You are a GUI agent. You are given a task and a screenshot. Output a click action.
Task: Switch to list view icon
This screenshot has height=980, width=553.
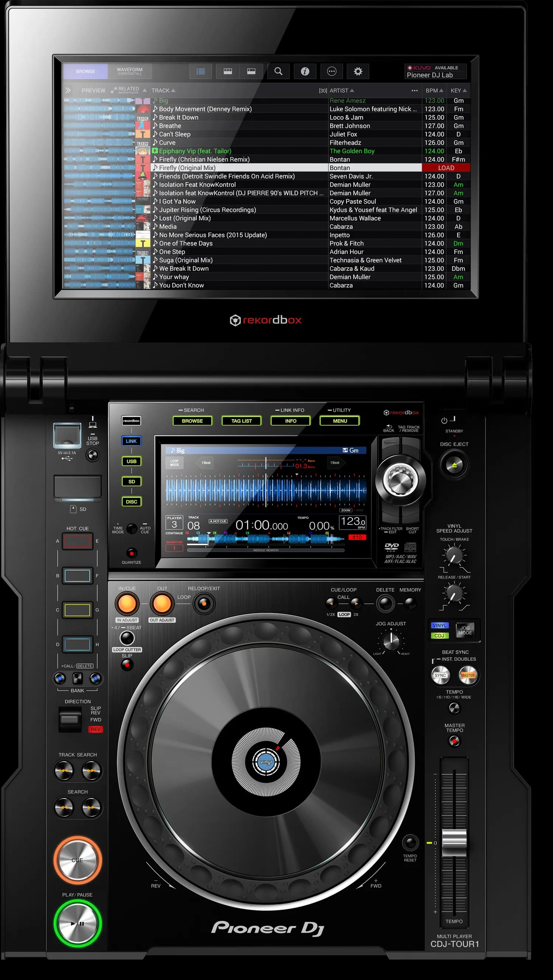(x=201, y=71)
